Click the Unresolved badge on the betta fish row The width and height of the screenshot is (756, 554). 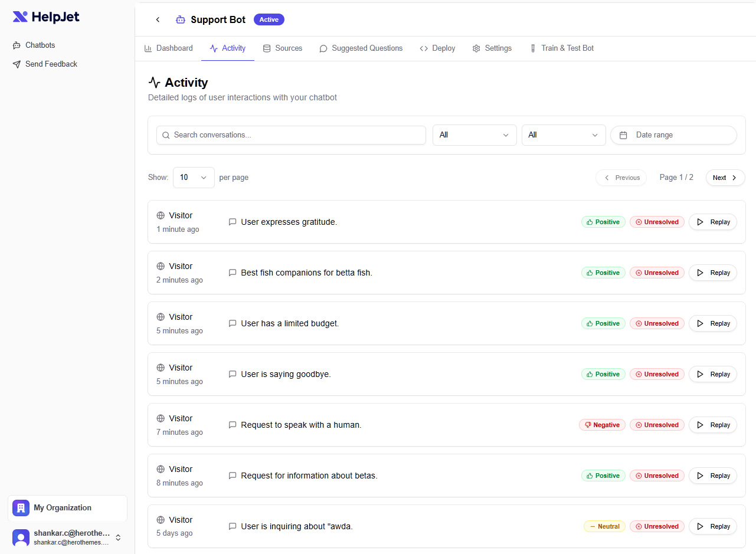pos(657,273)
